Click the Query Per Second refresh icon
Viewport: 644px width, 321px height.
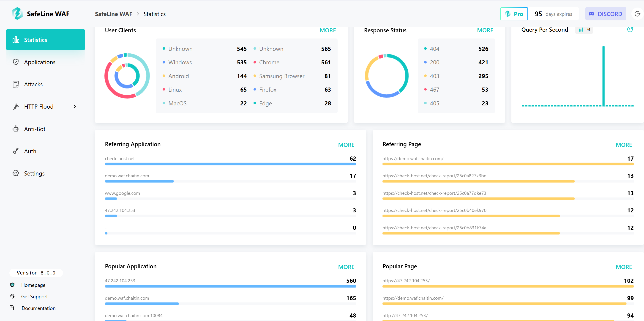pos(630,30)
